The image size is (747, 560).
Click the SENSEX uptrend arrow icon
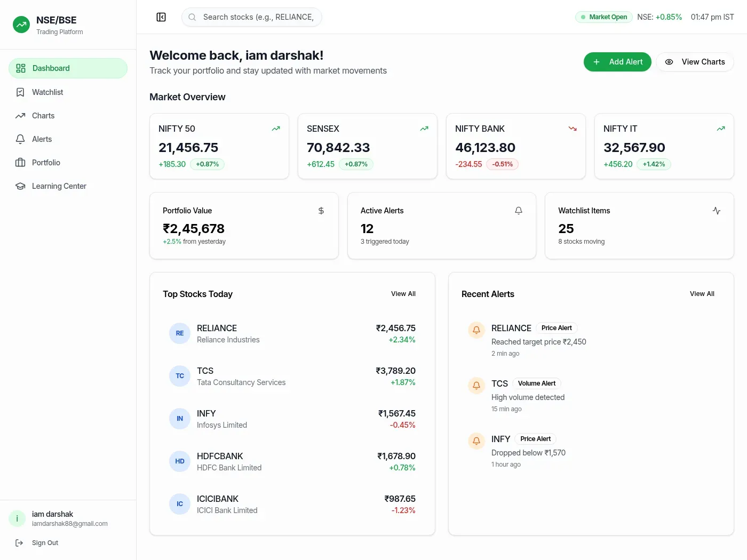(x=424, y=129)
